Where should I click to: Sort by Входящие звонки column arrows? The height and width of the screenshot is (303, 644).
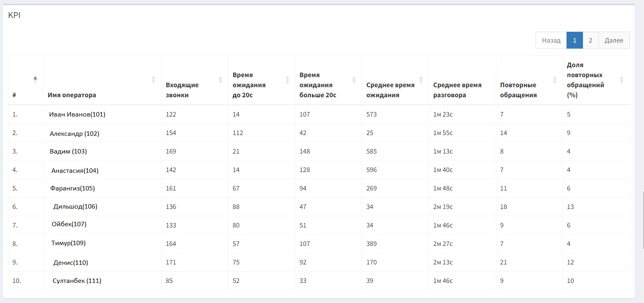click(220, 80)
